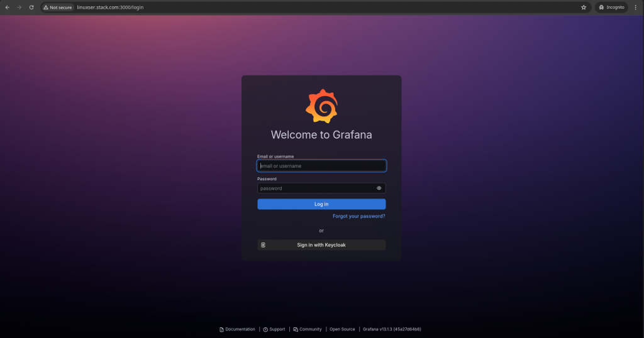The height and width of the screenshot is (338, 644).
Task: Go back using the browser back arrow
Action: click(8, 8)
